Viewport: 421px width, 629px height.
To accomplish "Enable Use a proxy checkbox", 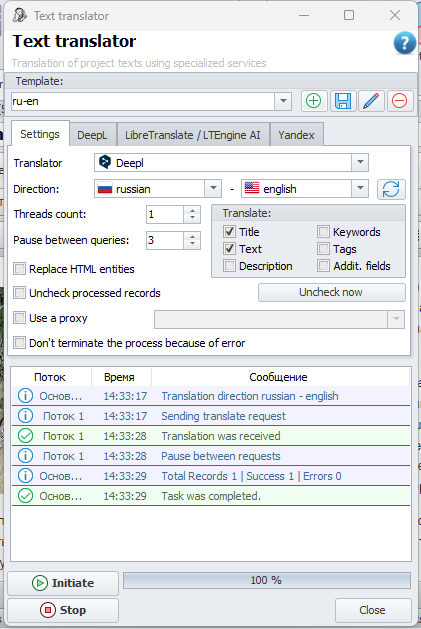I will [x=19, y=318].
